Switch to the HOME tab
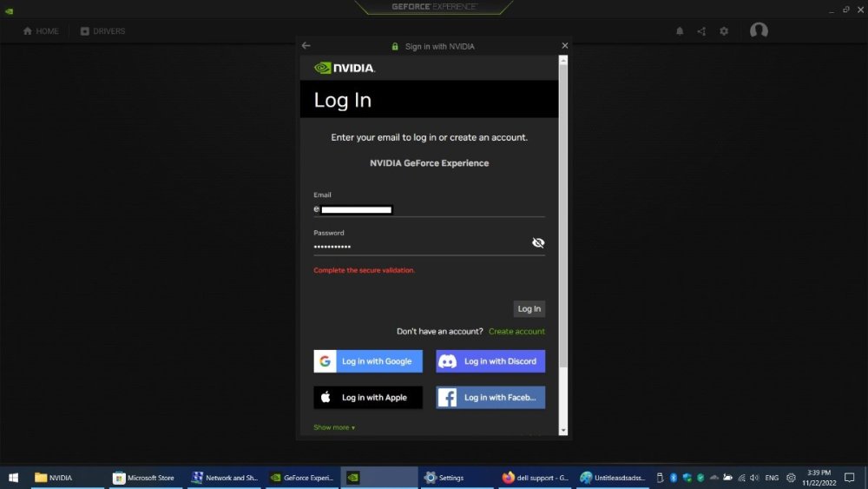868x489 pixels. point(41,31)
